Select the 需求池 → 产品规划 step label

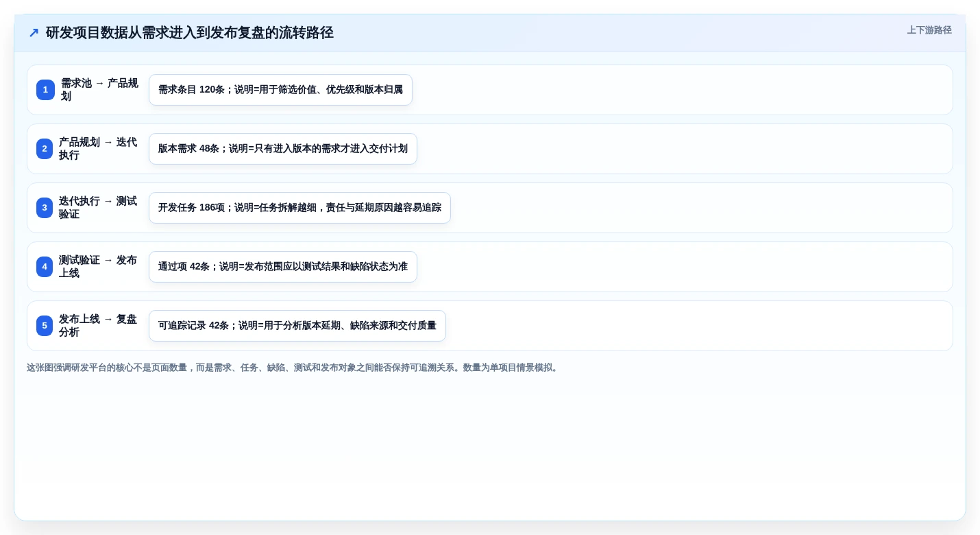(x=100, y=90)
